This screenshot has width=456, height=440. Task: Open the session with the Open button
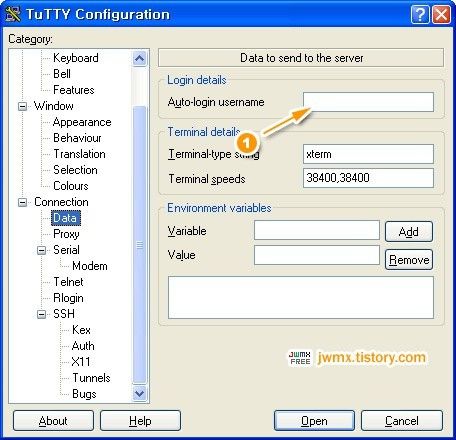(314, 421)
